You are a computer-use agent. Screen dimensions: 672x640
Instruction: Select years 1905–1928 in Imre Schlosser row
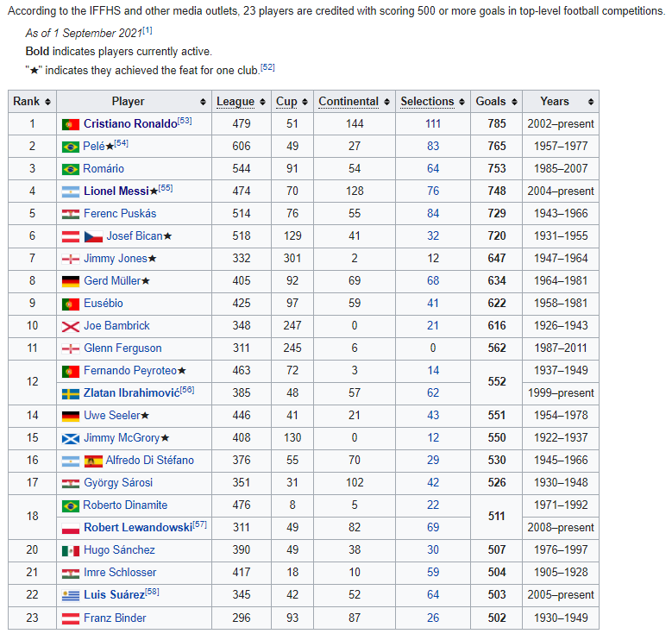pyautogui.click(x=561, y=573)
